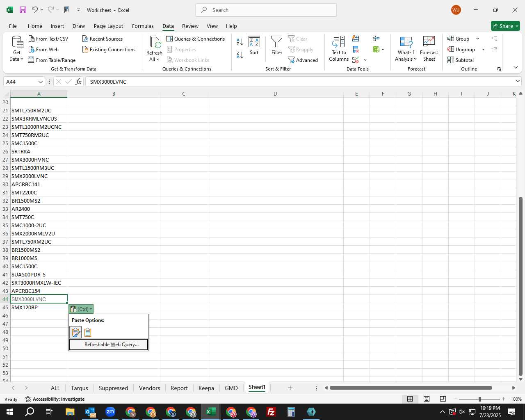
Task: Click the Insert Function fx icon
Action: click(x=78, y=82)
